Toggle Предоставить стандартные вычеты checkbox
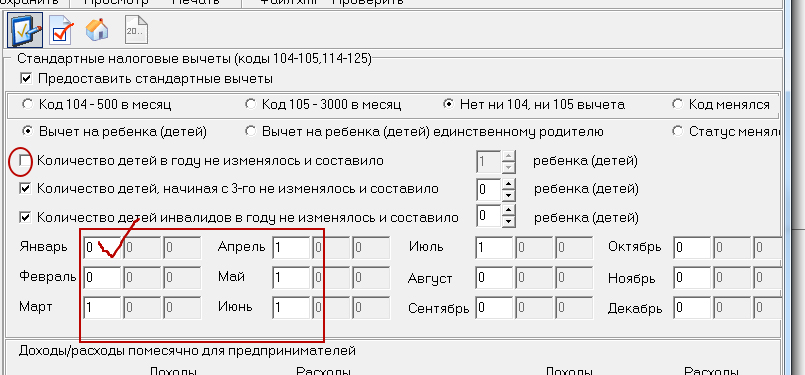The width and height of the screenshot is (805, 375). (25, 79)
